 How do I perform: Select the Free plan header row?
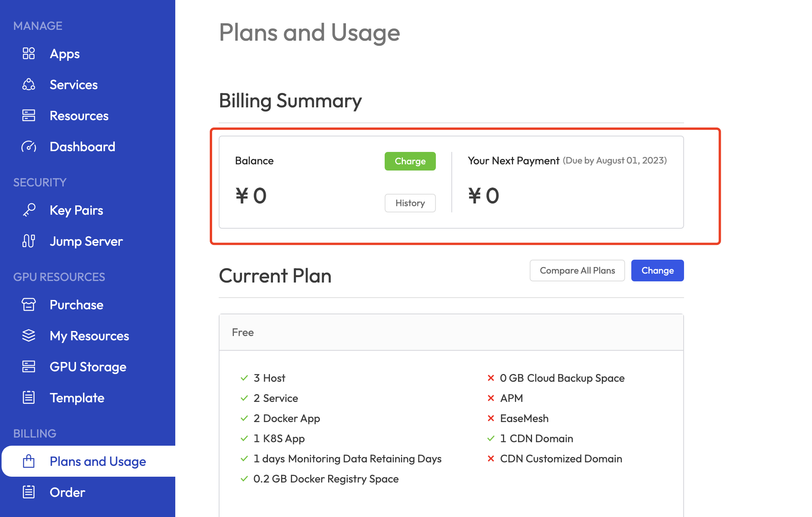coord(451,333)
